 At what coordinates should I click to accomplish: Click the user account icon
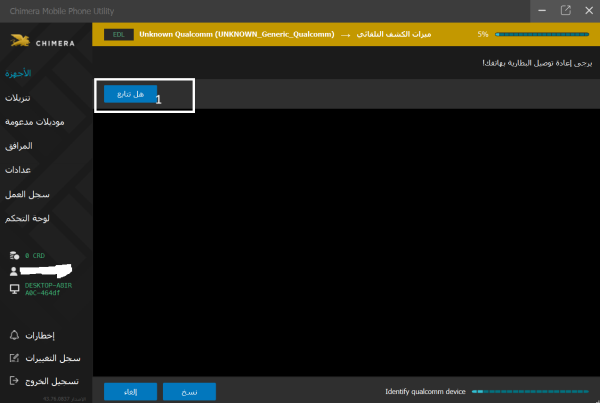(14, 271)
